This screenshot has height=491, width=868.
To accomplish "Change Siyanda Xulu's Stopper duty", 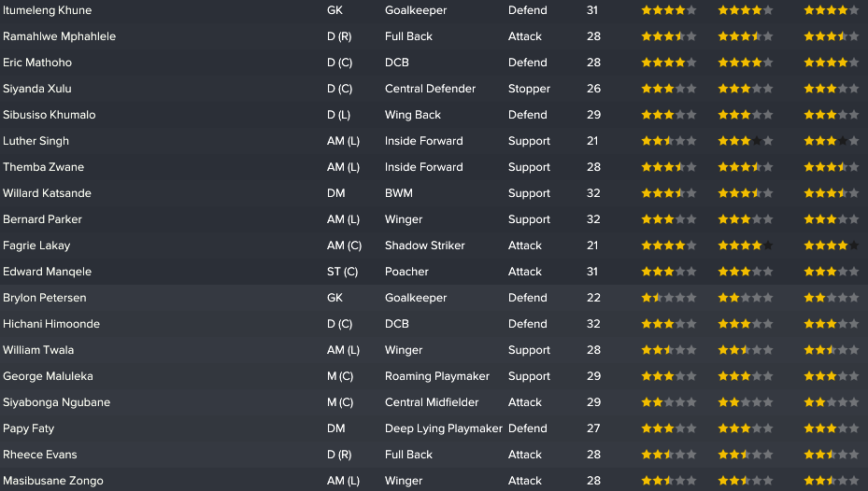I will tap(529, 89).
